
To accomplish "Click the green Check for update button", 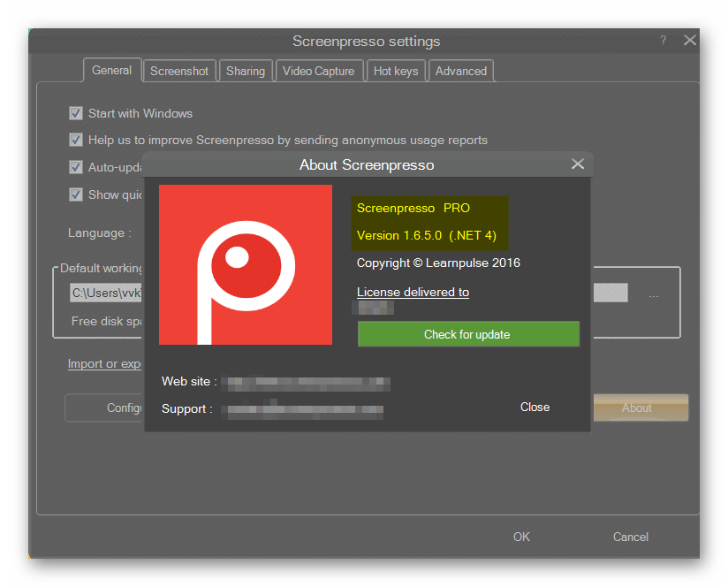I will [x=468, y=334].
